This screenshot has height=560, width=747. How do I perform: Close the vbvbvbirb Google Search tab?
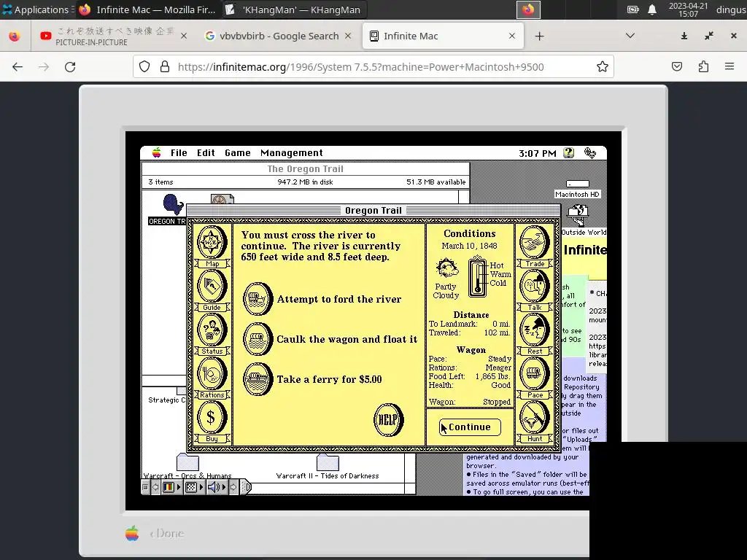tap(348, 36)
